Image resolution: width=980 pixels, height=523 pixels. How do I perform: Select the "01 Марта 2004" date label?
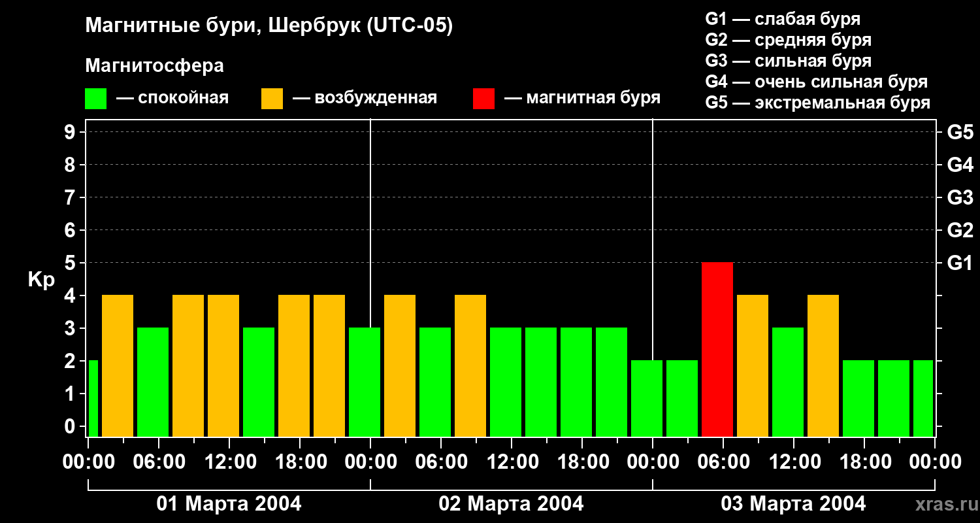229,504
